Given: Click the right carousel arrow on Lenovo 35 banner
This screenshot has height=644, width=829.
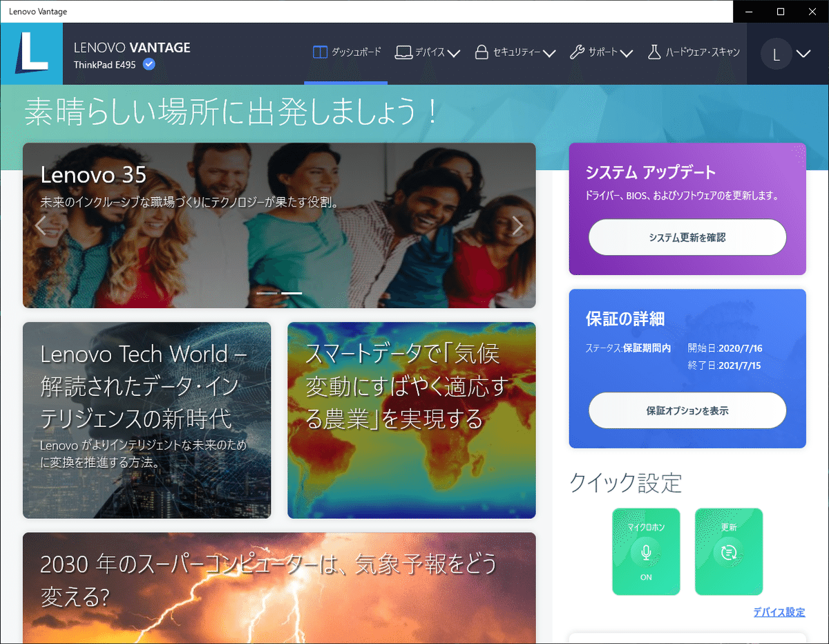Looking at the screenshot, I should pos(517,225).
